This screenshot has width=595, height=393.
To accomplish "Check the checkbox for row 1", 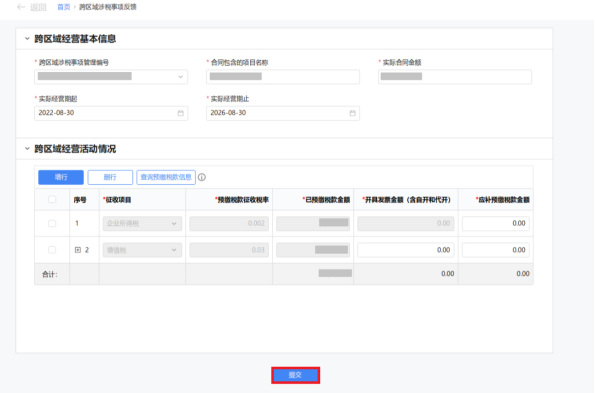I will (x=52, y=223).
